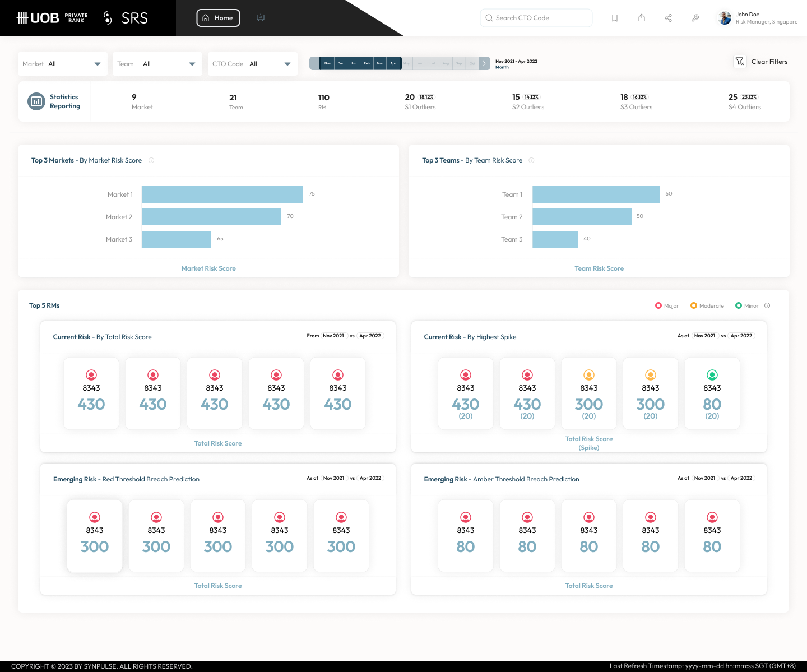Expand the CTO Code dropdown filter
The height and width of the screenshot is (672, 807).
coord(252,64)
